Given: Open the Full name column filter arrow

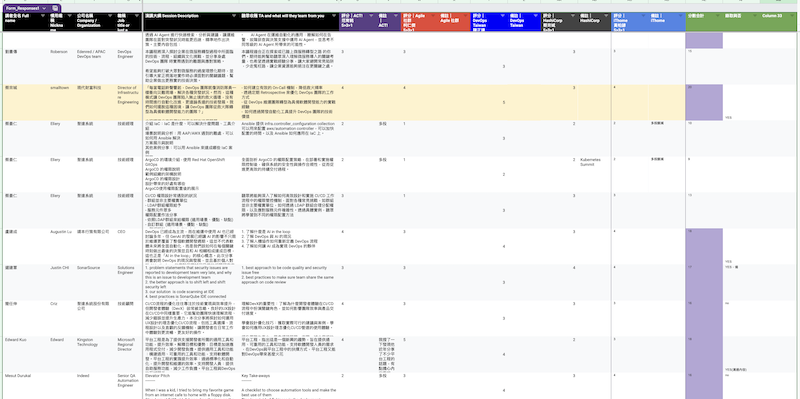Looking at the screenshot, I should pos(44,16).
